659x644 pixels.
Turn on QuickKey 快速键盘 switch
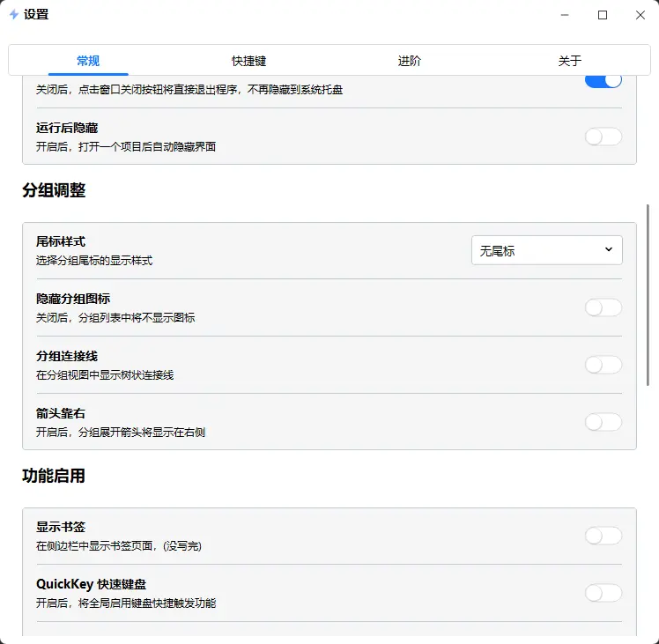603,593
